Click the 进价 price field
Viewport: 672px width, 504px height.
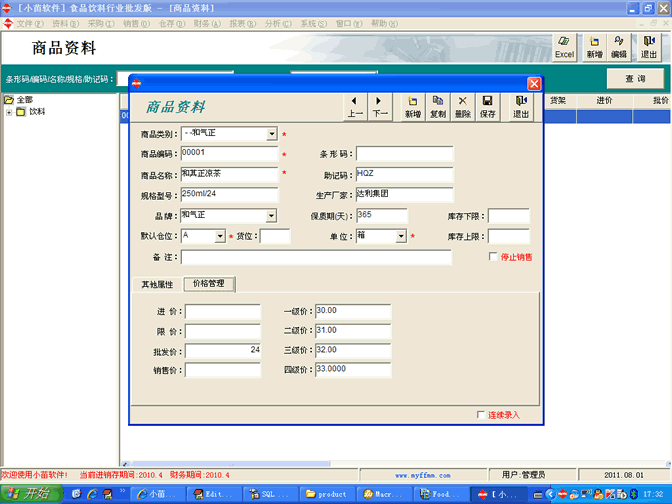pyautogui.click(x=222, y=311)
